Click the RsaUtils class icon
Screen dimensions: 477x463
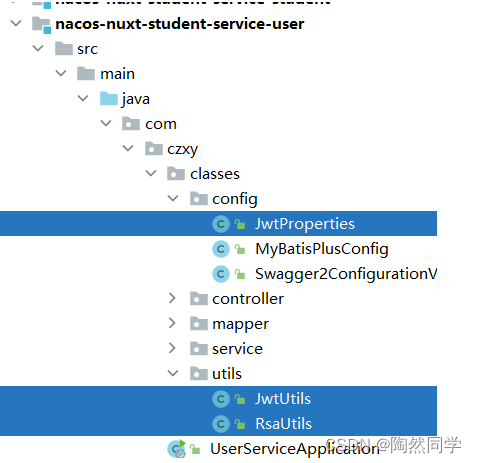[x=221, y=424]
